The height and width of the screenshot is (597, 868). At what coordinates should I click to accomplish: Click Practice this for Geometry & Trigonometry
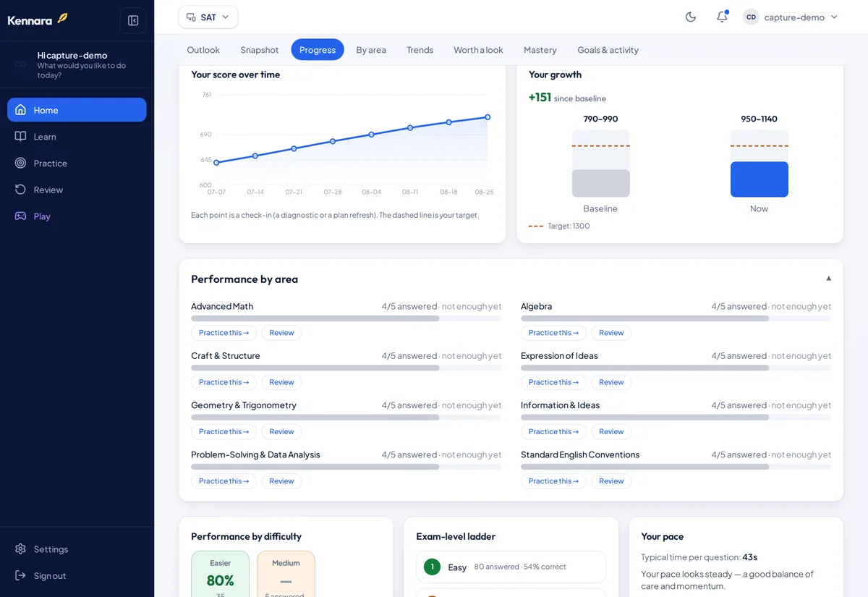(224, 431)
